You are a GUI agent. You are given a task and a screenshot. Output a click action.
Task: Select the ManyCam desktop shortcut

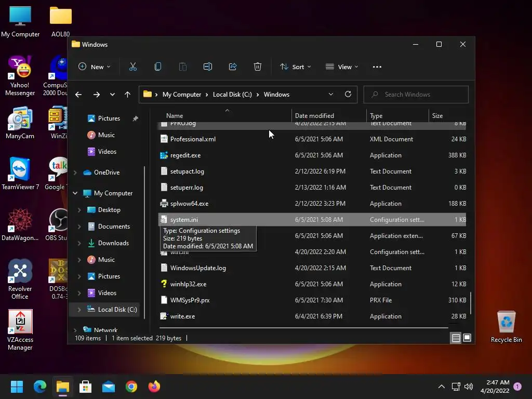pos(20,123)
